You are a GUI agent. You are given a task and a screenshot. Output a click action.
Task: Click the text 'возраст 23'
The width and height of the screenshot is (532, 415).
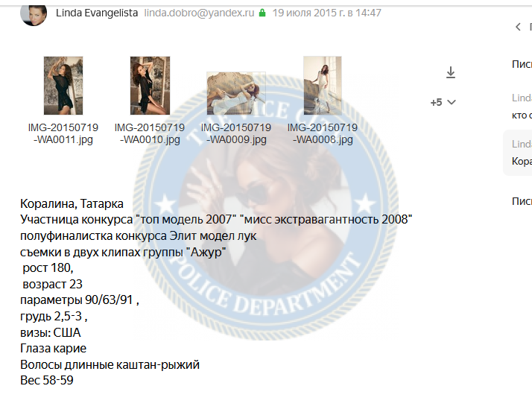tap(52, 284)
